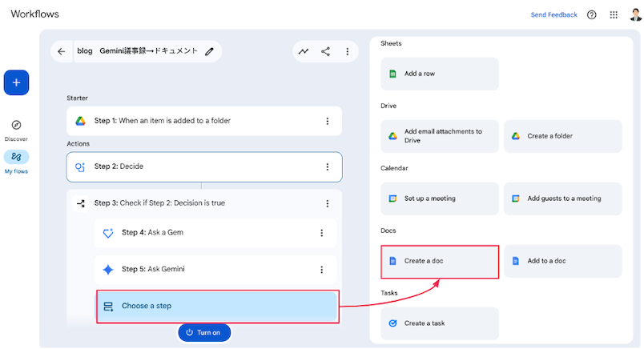Select Step 1: When an item is added
The height and width of the screenshot is (349, 644).
point(204,121)
